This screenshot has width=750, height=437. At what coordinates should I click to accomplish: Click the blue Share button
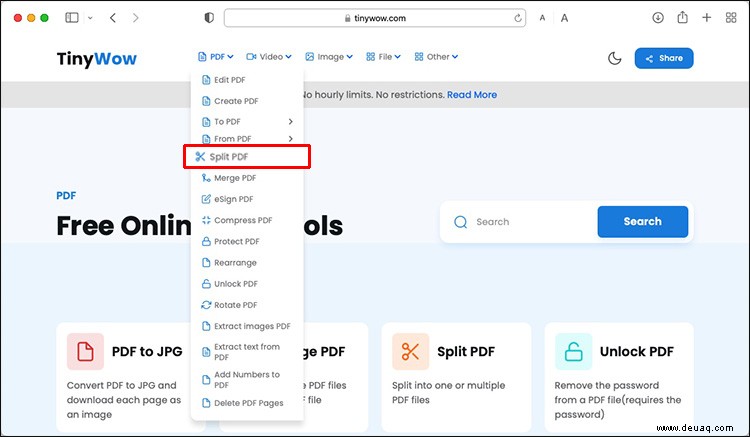point(664,58)
